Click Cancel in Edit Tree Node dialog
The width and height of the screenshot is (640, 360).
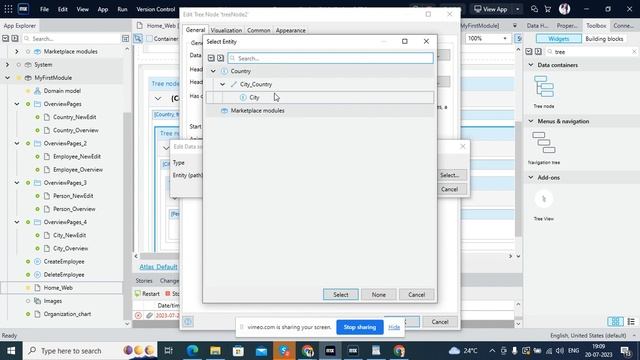click(440, 322)
